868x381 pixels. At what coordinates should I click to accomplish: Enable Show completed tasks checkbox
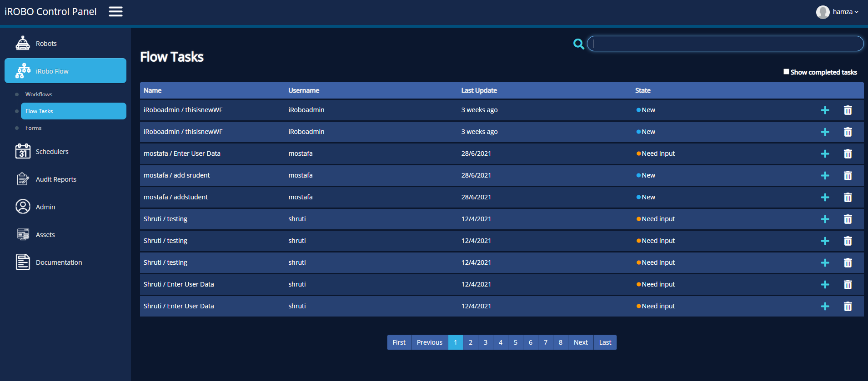click(786, 72)
